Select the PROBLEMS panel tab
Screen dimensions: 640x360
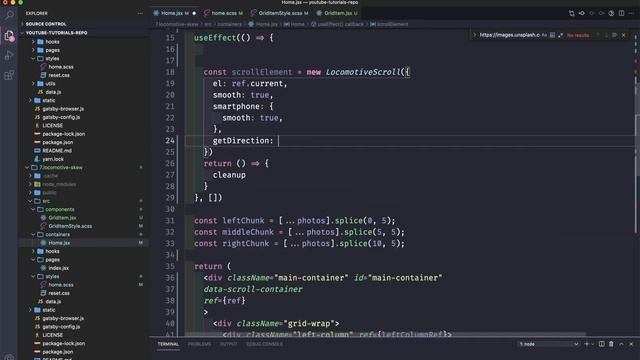199,344
